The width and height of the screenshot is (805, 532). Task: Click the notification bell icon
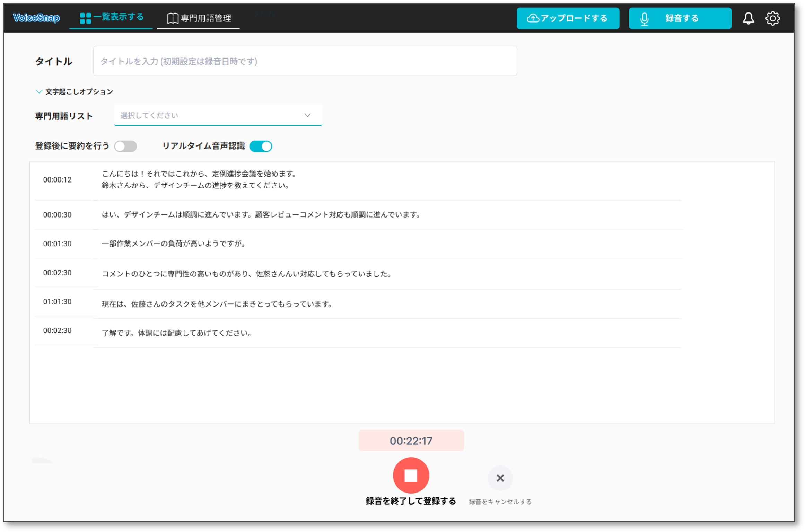(x=748, y=18)
